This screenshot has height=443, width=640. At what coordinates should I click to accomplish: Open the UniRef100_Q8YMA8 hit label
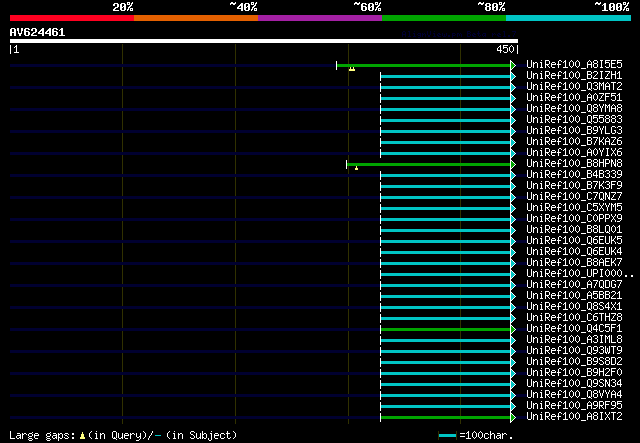[574, 109]
